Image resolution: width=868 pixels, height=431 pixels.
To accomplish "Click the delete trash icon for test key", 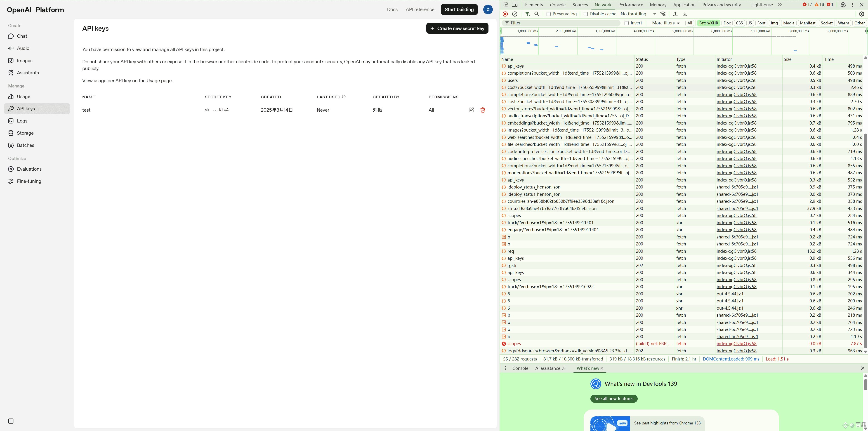I will pyautogui.click(x=483, y=110).
